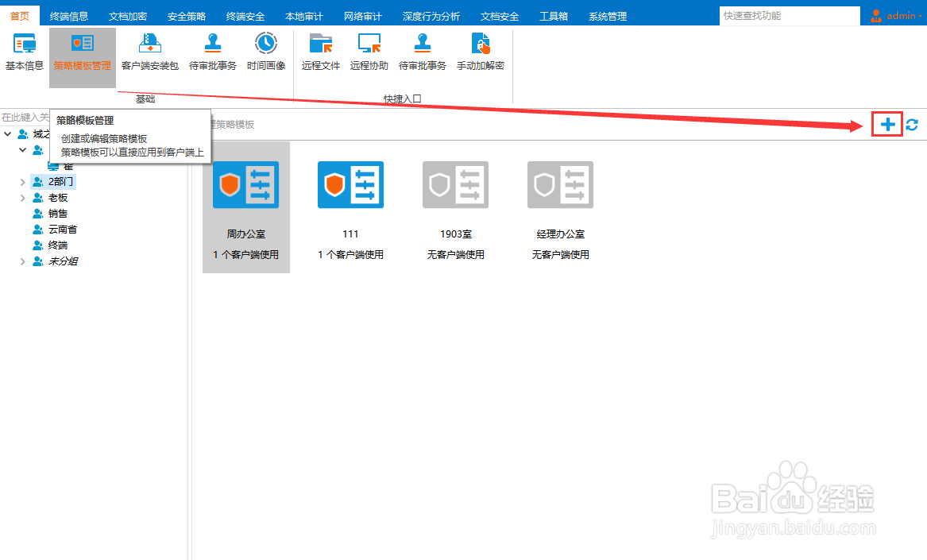Focus the 快速查找功能 search box

pos(790,16)
